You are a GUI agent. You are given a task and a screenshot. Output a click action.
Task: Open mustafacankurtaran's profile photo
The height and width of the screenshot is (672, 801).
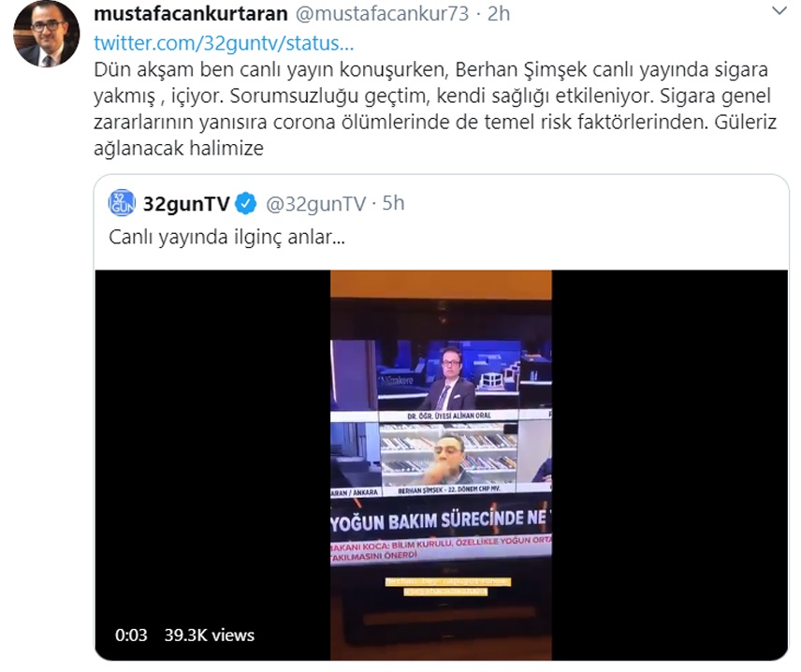(46, 35)
